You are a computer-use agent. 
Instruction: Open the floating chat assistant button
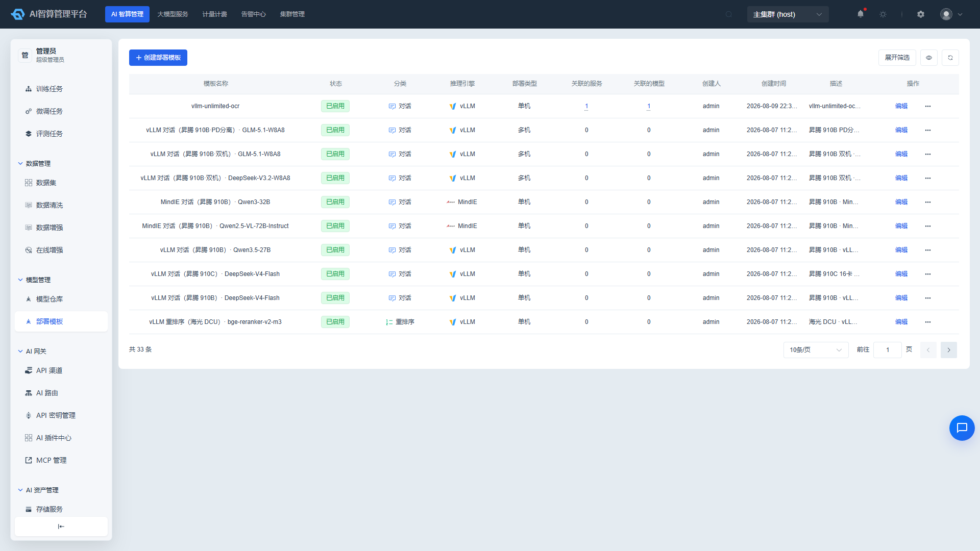click(x=962, y=428)
